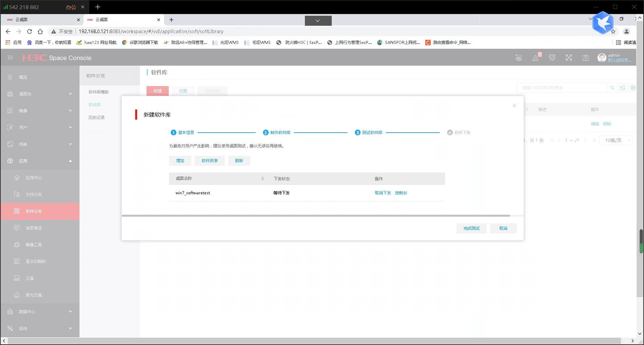Bookmark the page with the star icon
This screenshot has width=644, height=345.
point(613,31)
